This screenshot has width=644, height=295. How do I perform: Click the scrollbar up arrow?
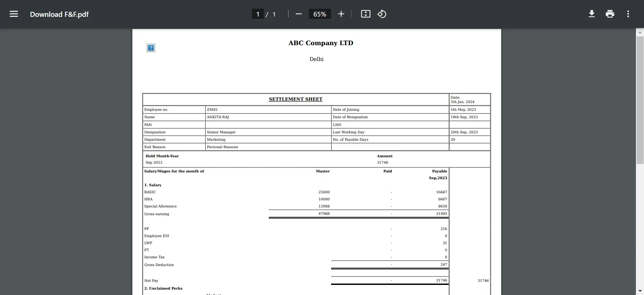point(640,32)
